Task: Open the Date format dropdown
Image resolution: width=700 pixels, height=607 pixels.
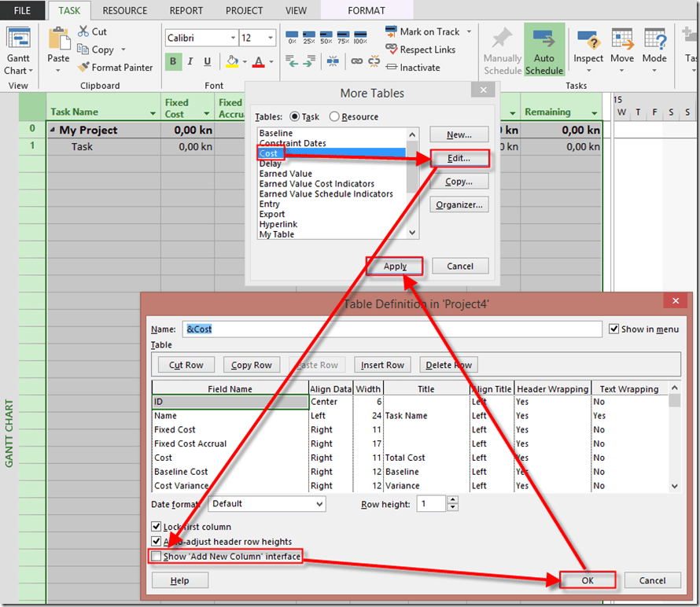Action: pyautogui.click(x=319, y=504)
